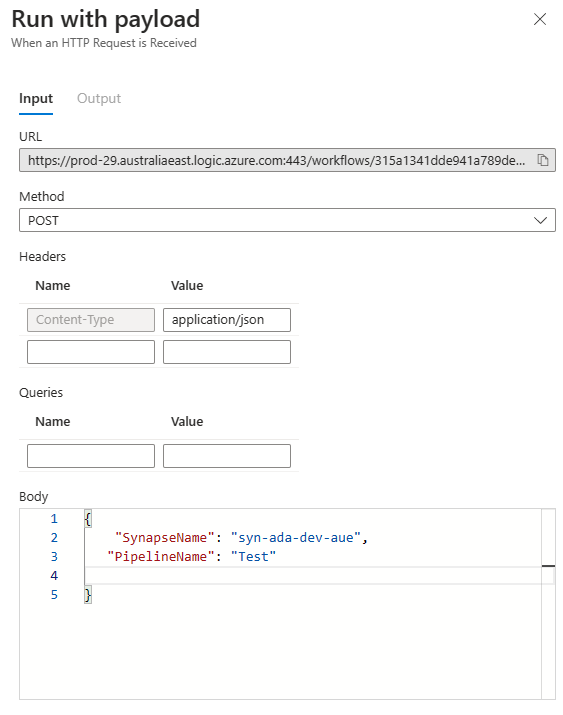This screenshot has width=563, height=715.
Task: Click the Content-Type header name field
Action: point(91,320)
